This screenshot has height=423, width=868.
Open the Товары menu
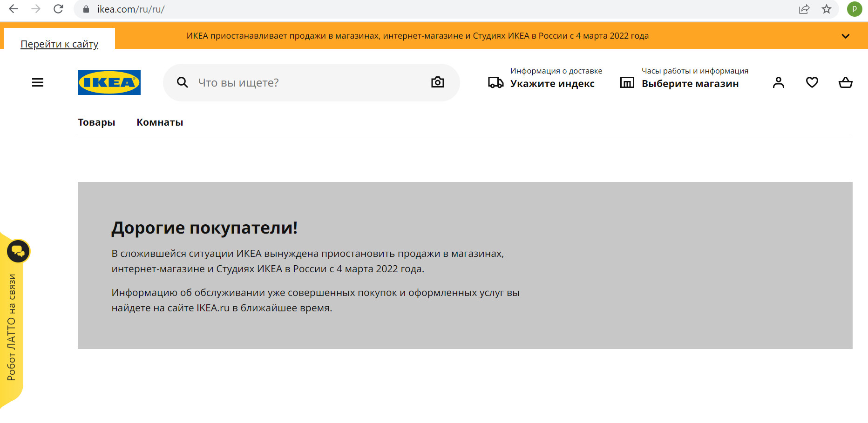click(96, 122)
